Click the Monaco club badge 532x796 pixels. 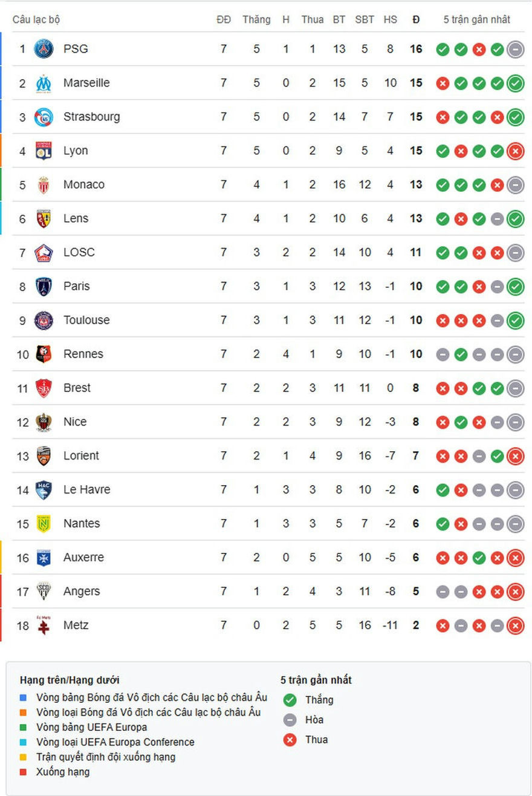(44, 184)
